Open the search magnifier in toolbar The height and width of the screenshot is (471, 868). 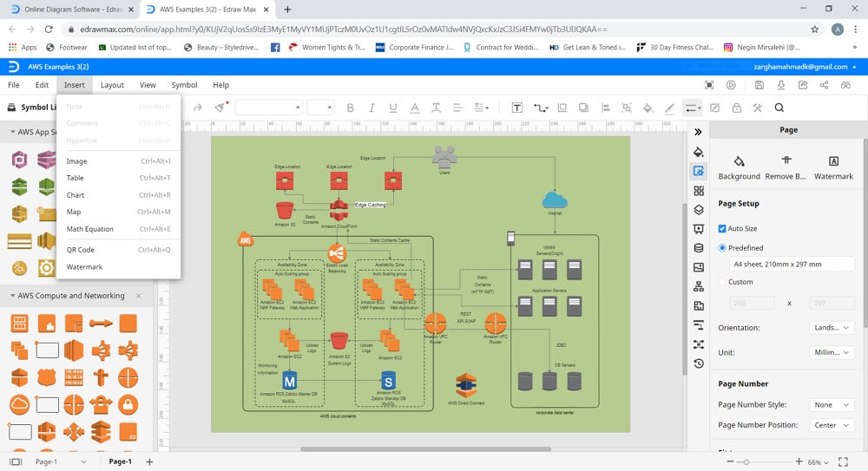pyautogui.click(x=779, y=108)
